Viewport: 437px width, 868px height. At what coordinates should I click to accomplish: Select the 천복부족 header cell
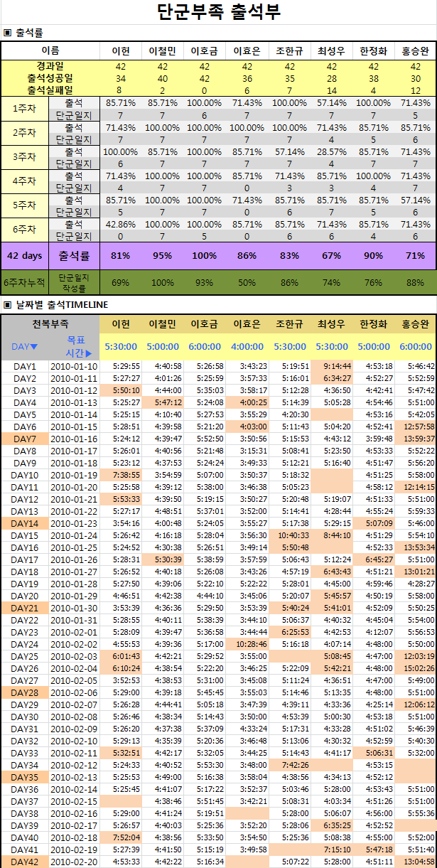[50, 323]
